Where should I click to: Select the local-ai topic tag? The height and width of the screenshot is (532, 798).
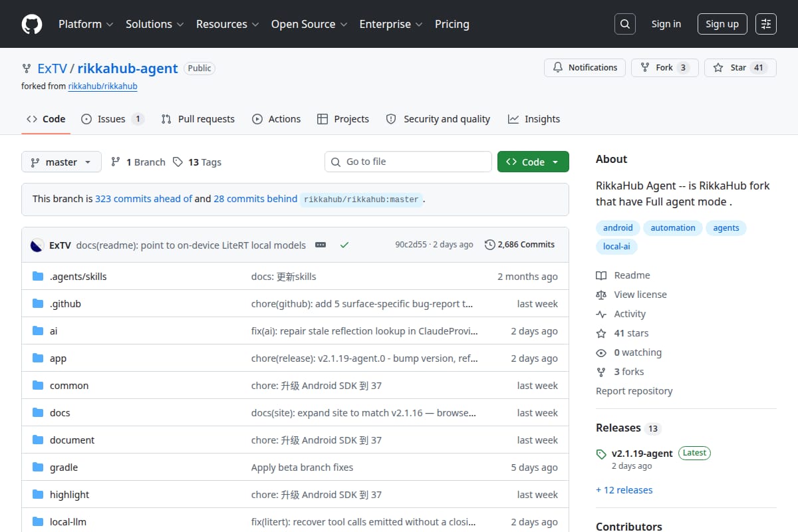[616, 246]
